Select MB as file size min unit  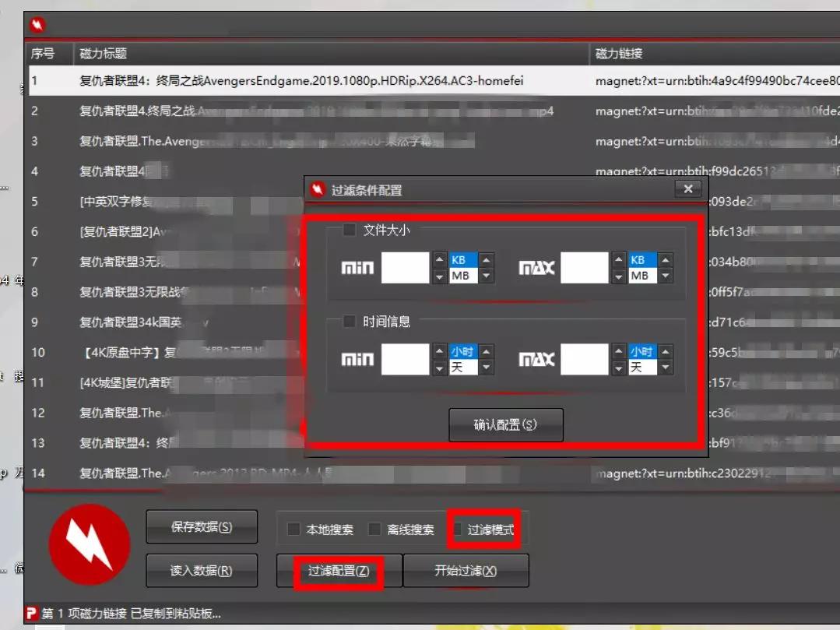461,276
